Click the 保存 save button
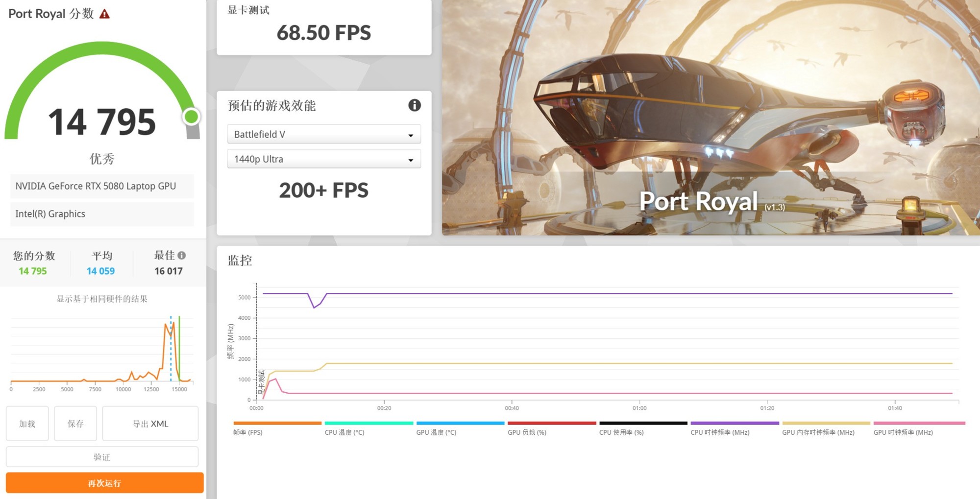The width and height of the screenshot is (980, 499). point(75,424)
